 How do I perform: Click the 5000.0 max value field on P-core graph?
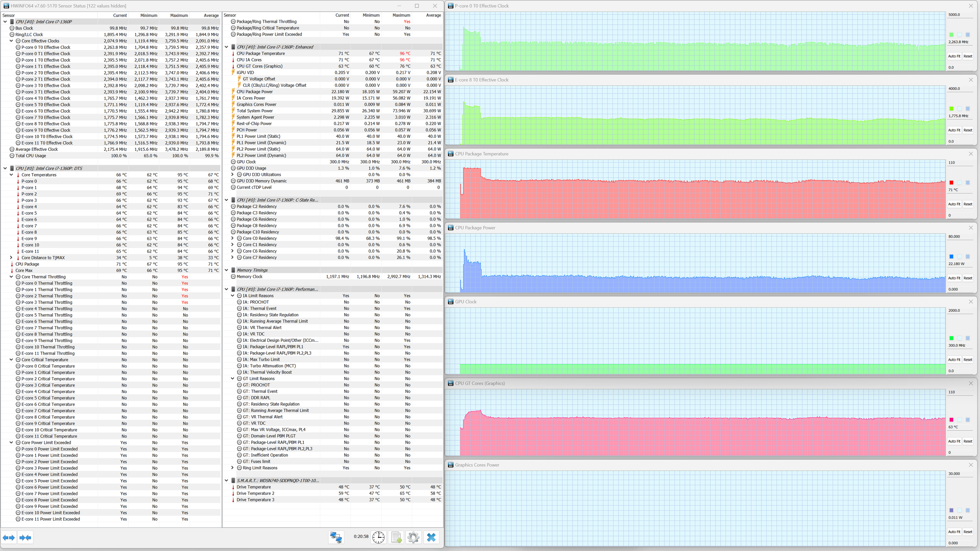(960, 15)
